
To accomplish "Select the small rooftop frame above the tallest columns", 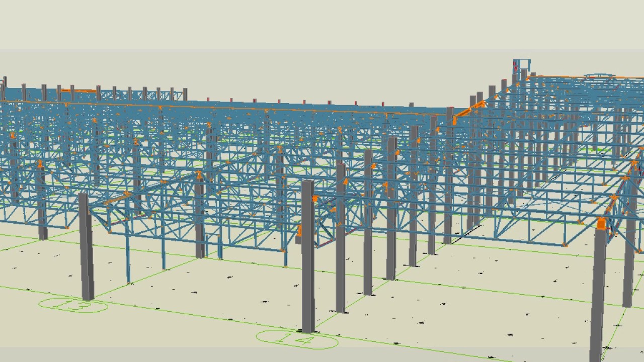I will (522, 66).
